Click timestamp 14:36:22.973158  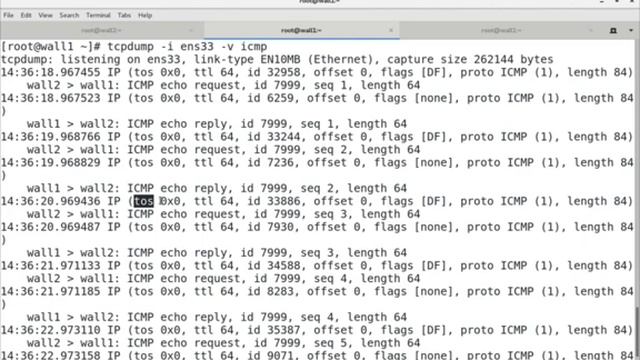(x=51, y=355)
